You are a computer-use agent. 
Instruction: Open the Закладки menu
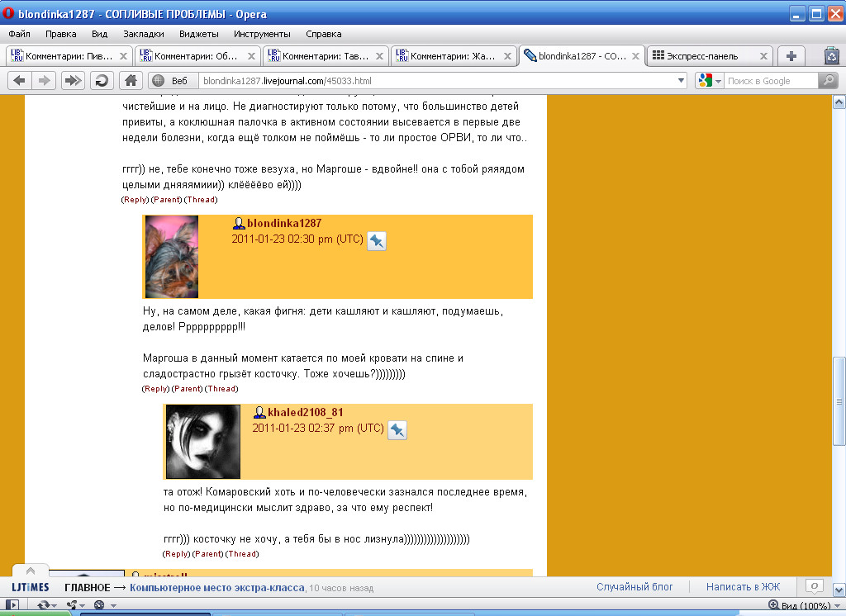pyautogui.click(x=143, y=34)
